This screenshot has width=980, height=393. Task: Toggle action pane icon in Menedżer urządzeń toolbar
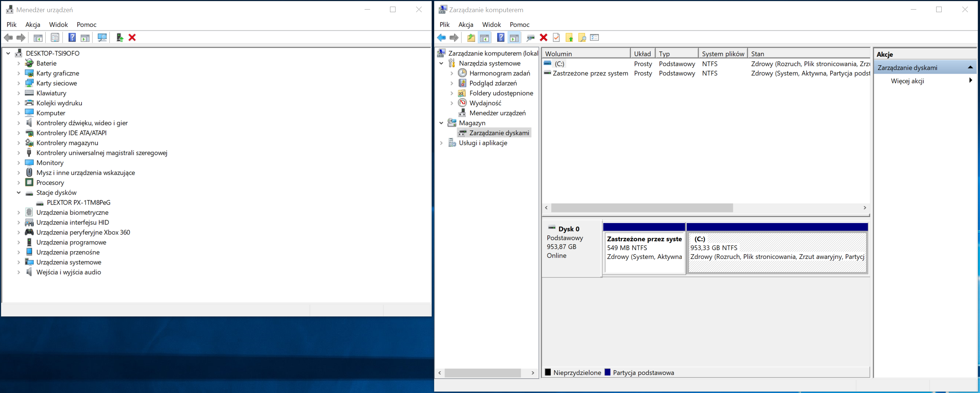tap(85, 38)
